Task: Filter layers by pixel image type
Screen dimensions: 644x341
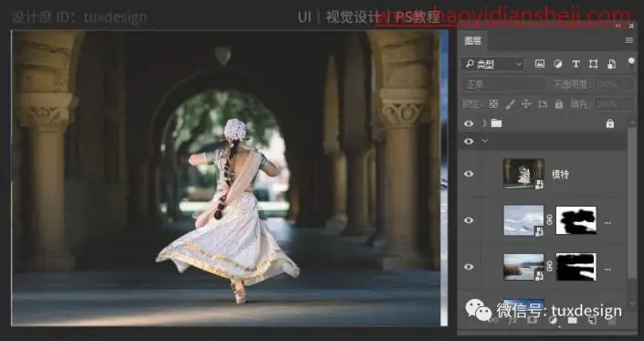Action: (x=539, y=64)
